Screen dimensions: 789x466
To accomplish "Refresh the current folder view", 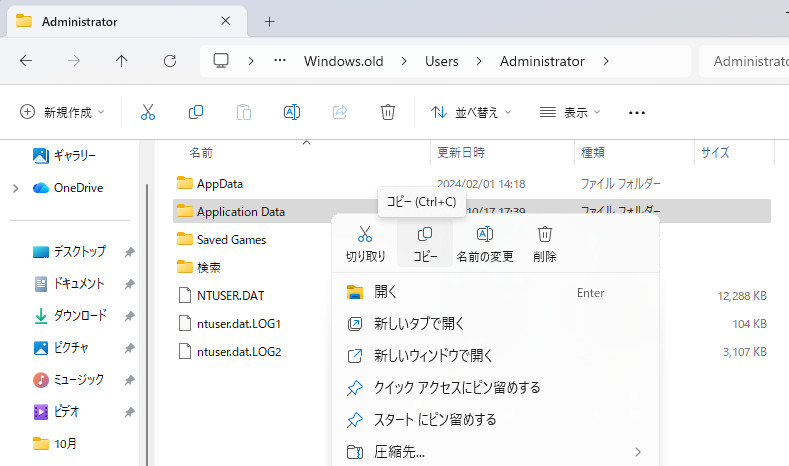I will coord(170,61).
